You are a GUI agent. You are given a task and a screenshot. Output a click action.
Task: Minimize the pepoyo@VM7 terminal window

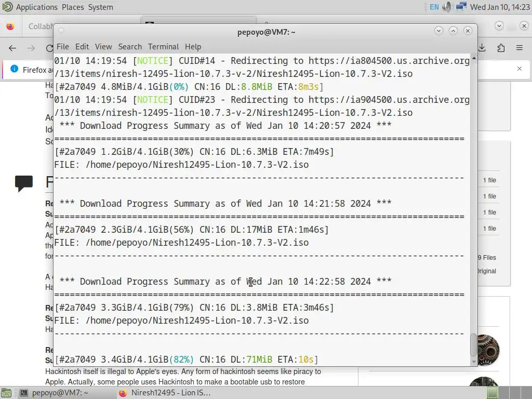point(438,31)
